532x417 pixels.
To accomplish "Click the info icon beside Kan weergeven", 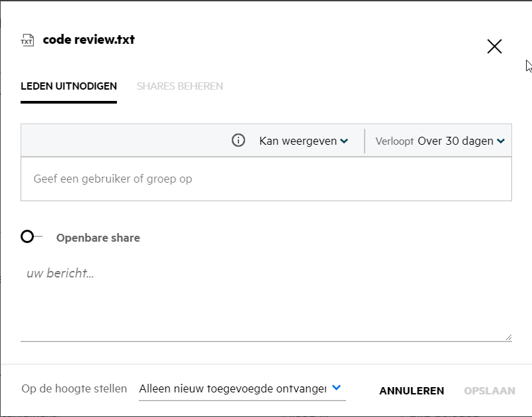I will [x=238, y=141].
